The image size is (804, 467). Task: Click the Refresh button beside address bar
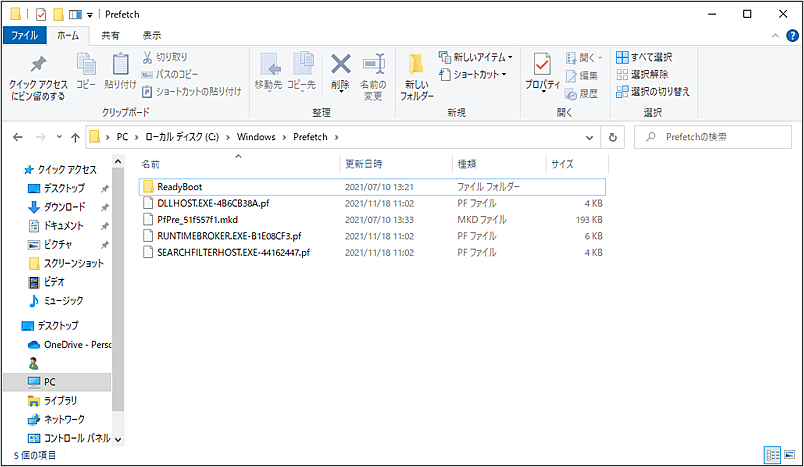click(x=612, y=137)
